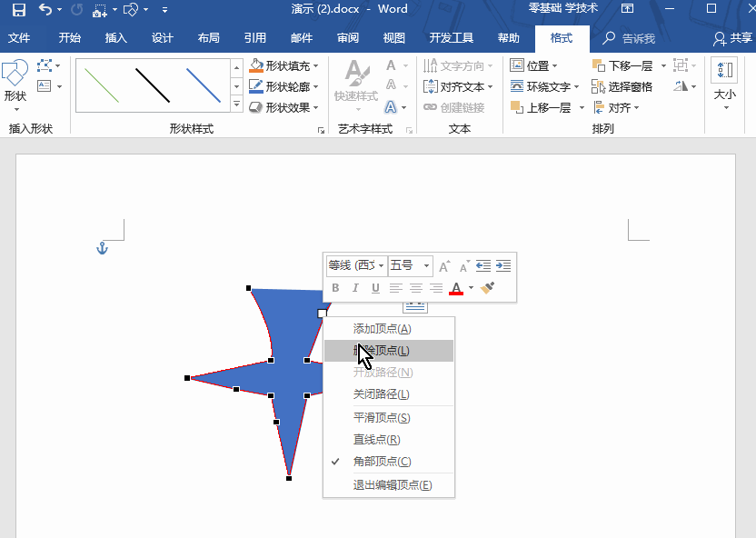
Task: Click Shrink Font in mini toolbar
Action: 463,265
